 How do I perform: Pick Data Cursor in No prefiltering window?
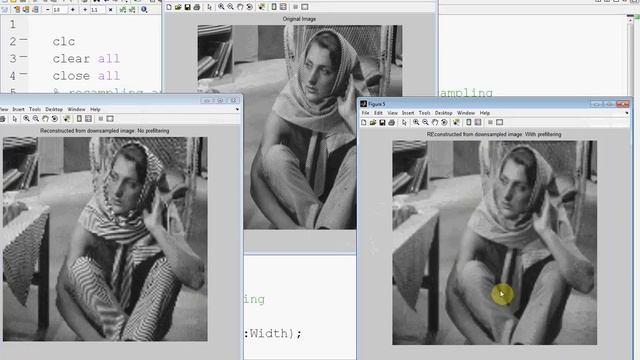(67, 119)
